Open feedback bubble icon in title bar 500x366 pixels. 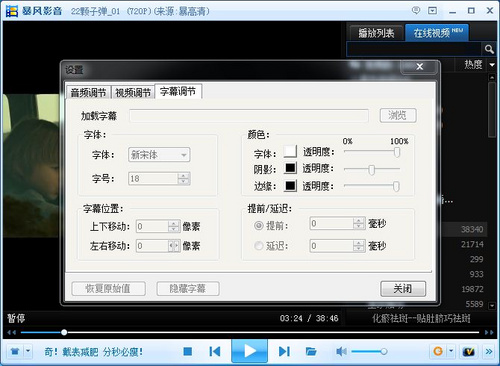[x=416, y=10]
